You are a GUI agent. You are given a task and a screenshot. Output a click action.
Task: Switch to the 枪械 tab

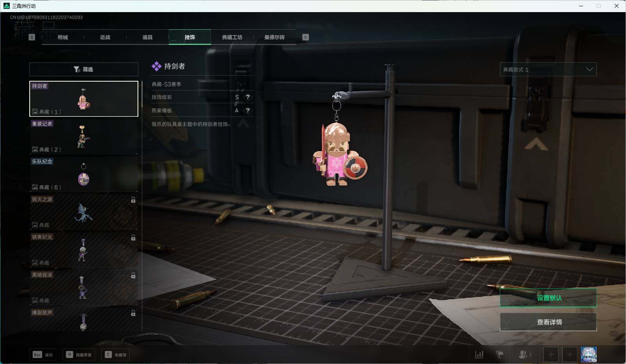[63, 37]
